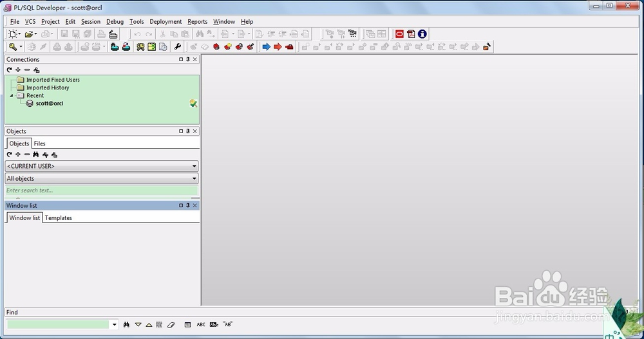Viewport: 644px width, 339px height.
Task: Click the PDF manual icon
Action: [411, 34]
